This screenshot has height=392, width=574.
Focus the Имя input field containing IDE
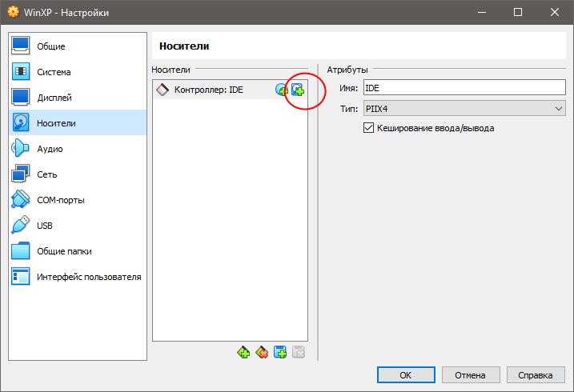[x=464, y=88]
